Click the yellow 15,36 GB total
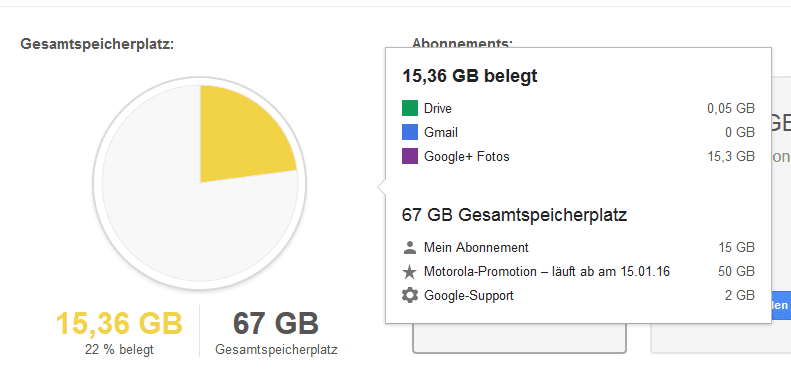Screen dimensions: 791x389 pos(119,324)
